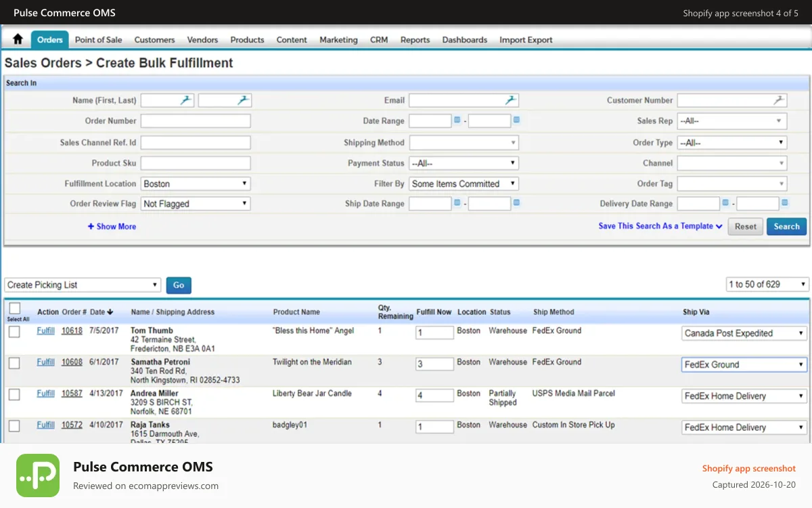Open the Shipping Method dropdown

(x=464, y=143)
